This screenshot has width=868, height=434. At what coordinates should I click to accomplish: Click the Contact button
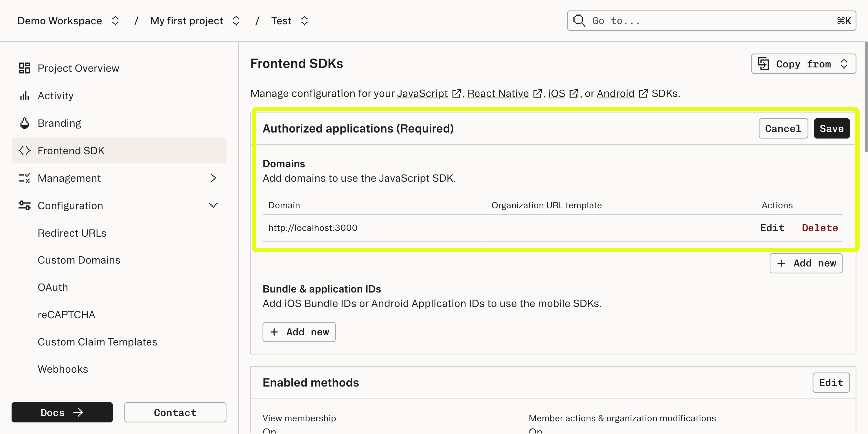point(175,412)
